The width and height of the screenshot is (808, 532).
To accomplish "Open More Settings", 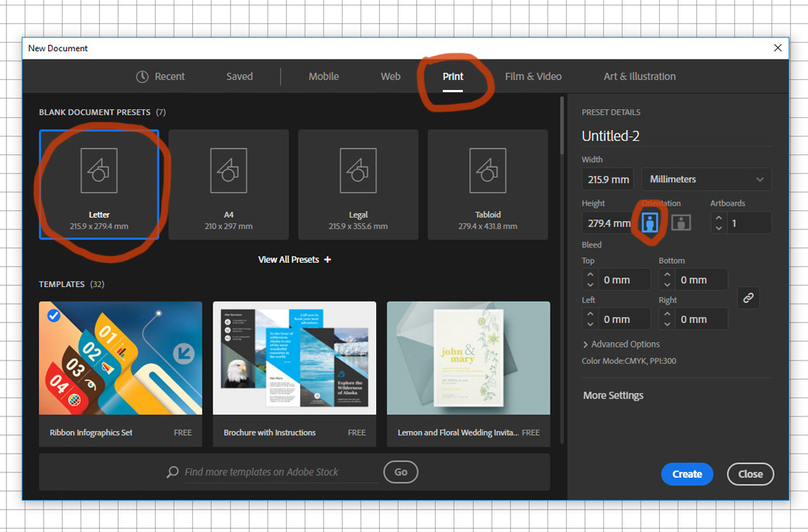I will (x=613, y=396).
